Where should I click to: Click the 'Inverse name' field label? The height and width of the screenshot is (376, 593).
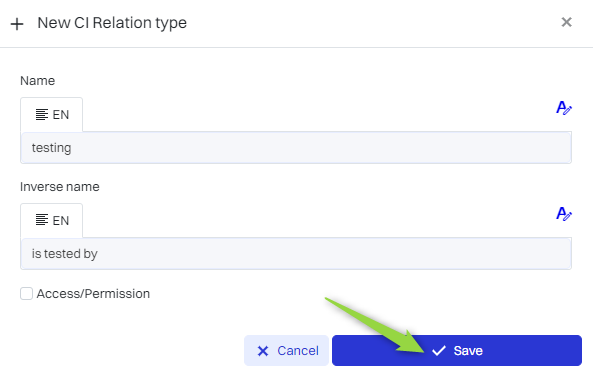(60, 186)
